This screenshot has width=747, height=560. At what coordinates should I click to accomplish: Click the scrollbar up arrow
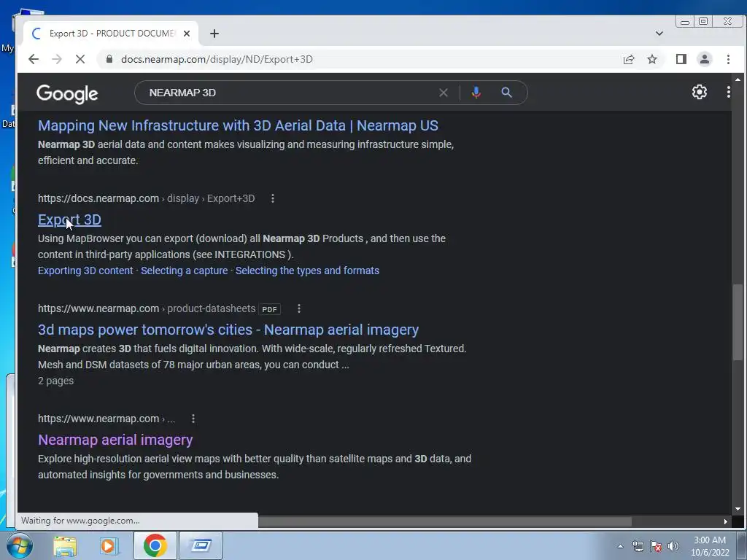click(x=738, y=79)
